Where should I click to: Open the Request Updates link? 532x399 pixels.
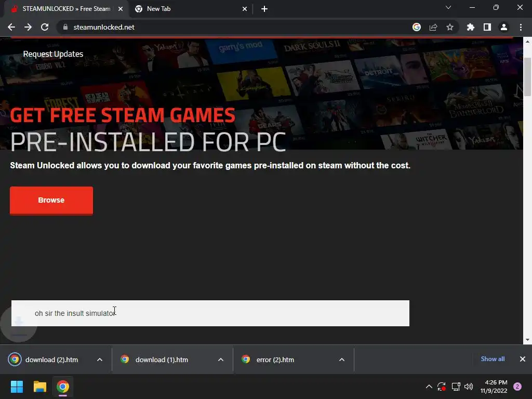point(54,54)
